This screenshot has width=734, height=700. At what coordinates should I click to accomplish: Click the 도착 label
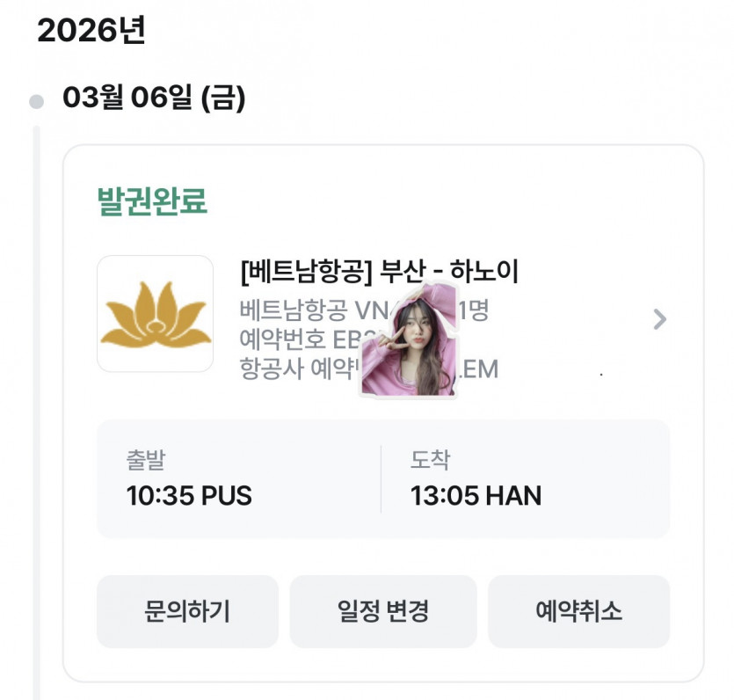coord(430,460)
